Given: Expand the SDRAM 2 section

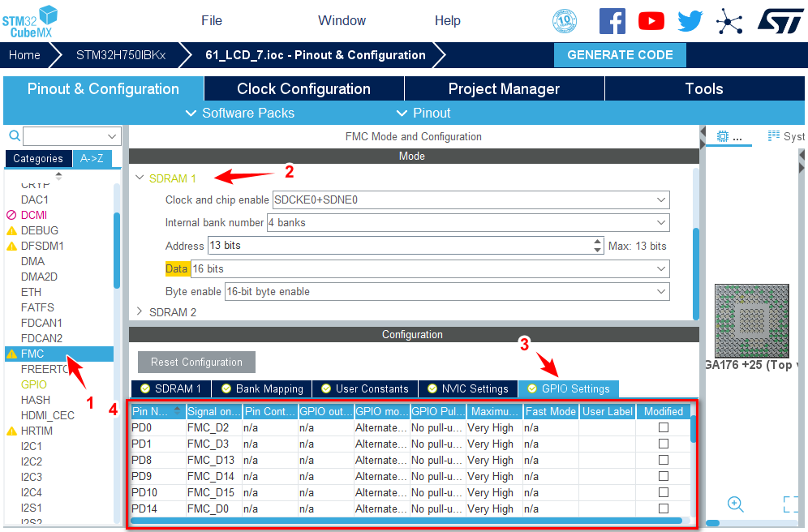Looking at the screenshot, I should (140, 311).
